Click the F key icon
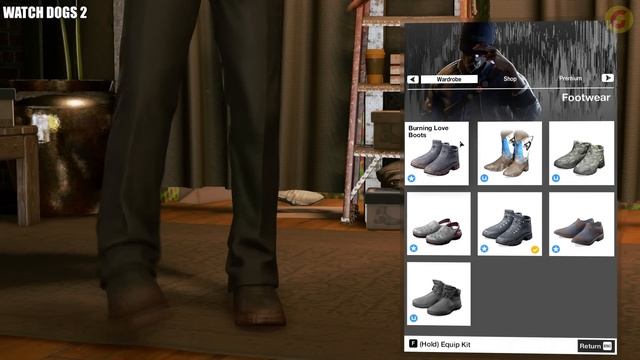The width and height of the screenshot is (640, 360). (413, 344)
